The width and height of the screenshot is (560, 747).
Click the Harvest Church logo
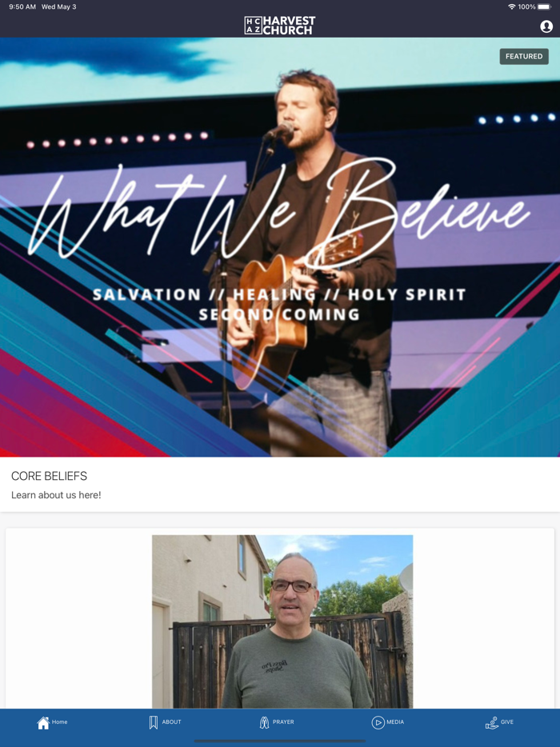(280, 26)
